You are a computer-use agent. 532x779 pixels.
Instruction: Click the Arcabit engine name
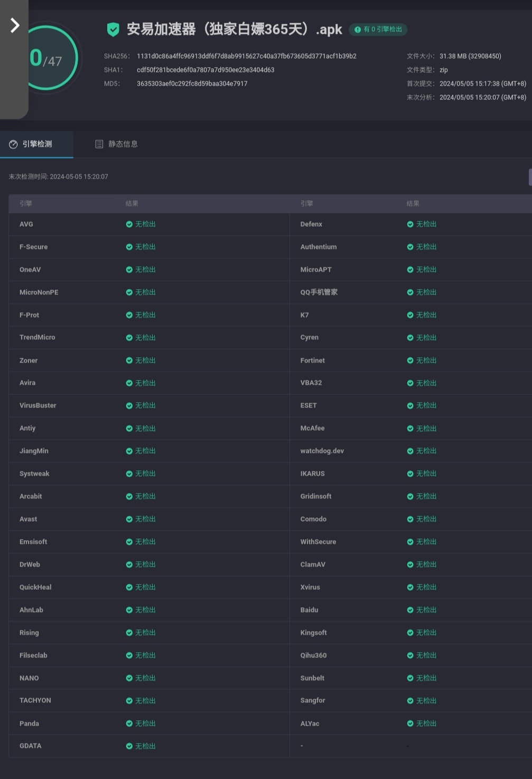pos(31,496)
